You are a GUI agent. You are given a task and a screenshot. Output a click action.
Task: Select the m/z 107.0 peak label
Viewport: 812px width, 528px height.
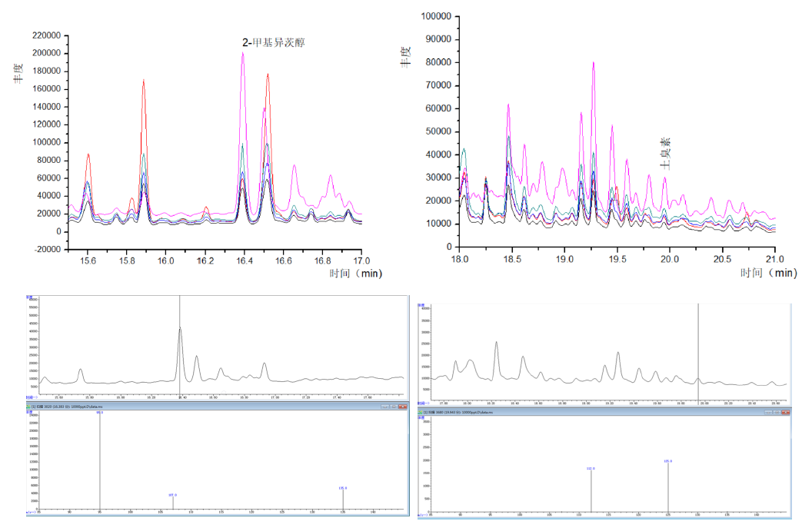[x=174, y=495]
